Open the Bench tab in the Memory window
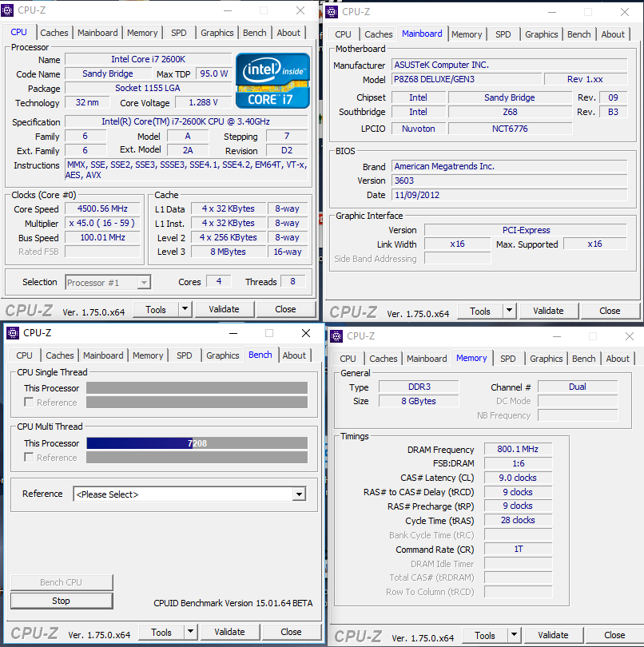The image size is (644, 647). (x=584, y=359)
